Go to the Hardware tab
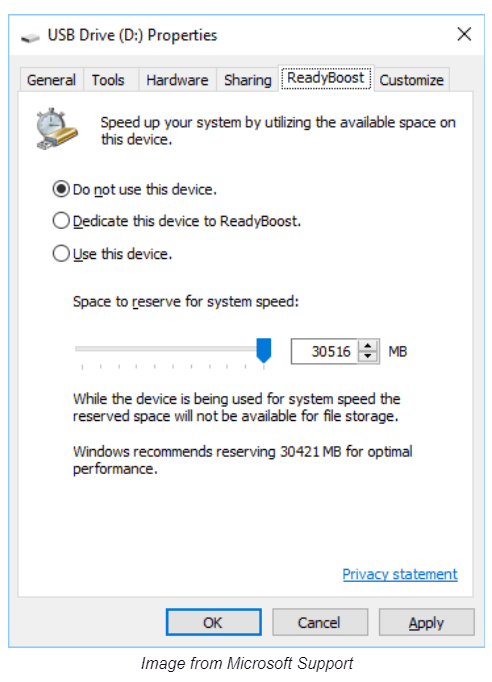The image size is (492, 682). click(x=177, y=80)
